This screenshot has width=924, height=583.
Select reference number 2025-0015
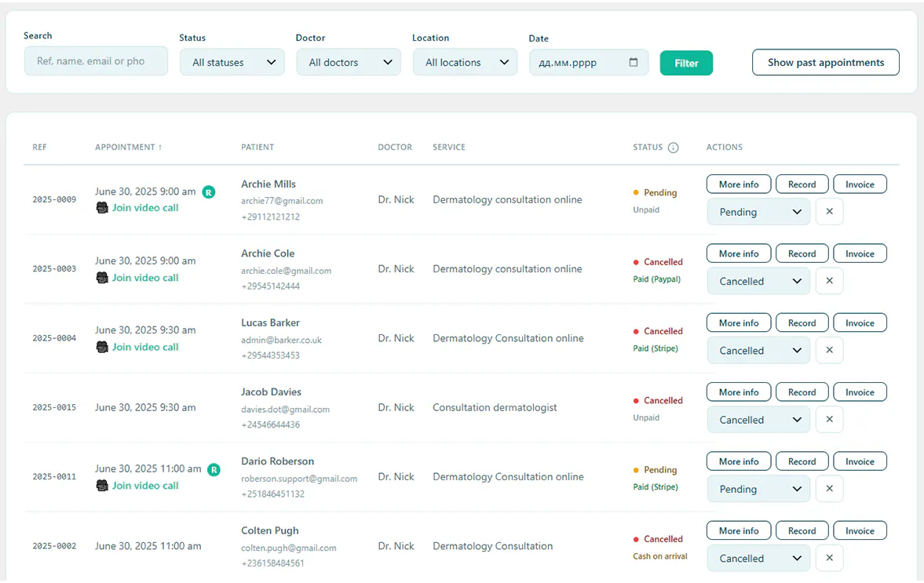(54, 407)
